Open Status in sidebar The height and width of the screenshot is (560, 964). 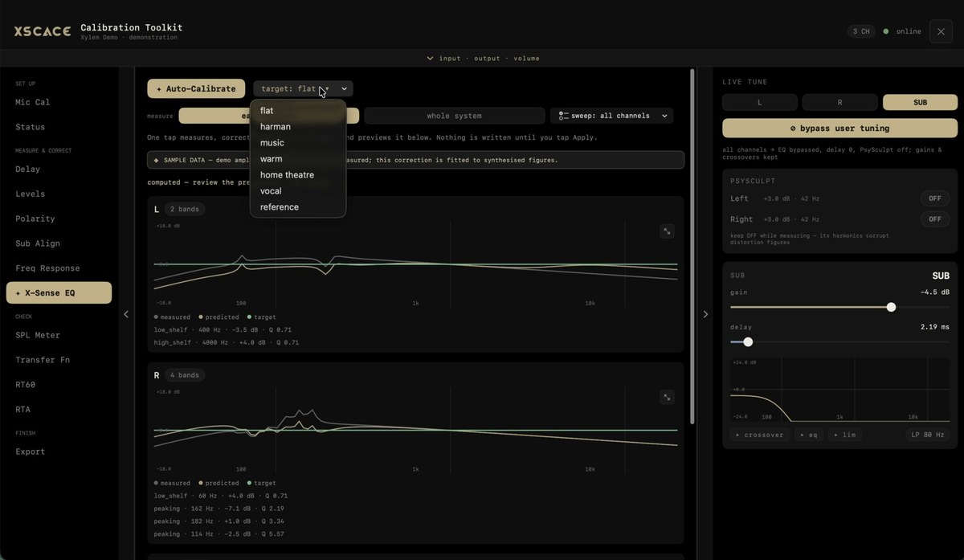59,127
